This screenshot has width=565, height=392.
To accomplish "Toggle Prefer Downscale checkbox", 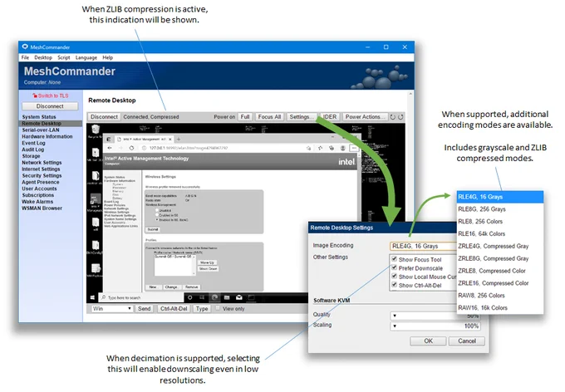I will [394, 267].
